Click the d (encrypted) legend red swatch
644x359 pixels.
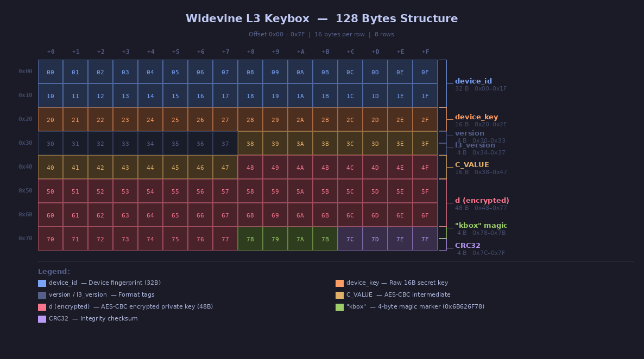click(x=42, y=307)
